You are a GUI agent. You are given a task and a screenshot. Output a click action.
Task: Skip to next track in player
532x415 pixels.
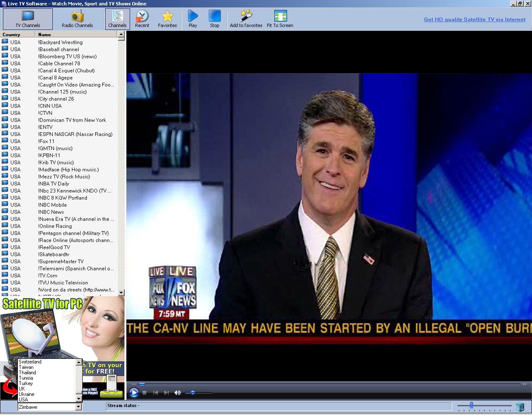(166, 393)
